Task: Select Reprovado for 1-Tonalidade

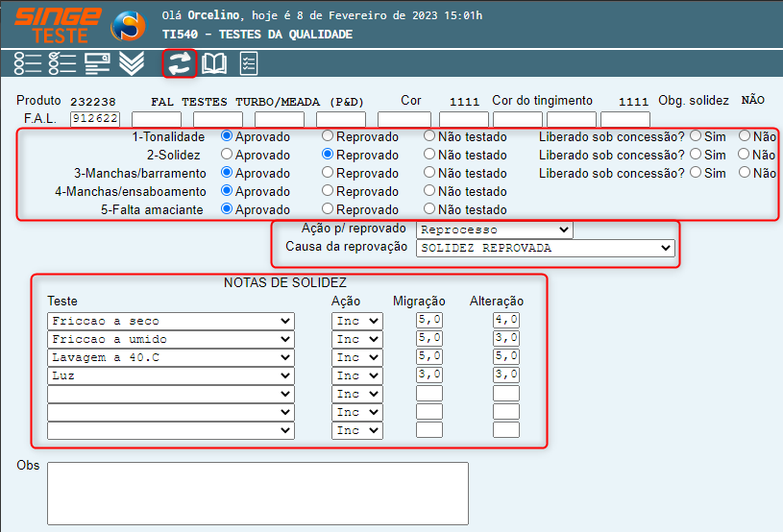Action: coord(328,136)
